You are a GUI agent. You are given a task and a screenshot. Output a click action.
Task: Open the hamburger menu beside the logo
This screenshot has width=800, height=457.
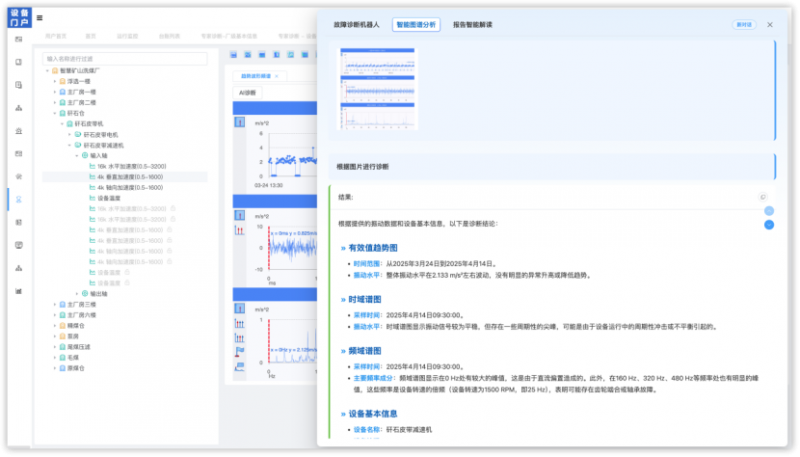tap(39, 18)
